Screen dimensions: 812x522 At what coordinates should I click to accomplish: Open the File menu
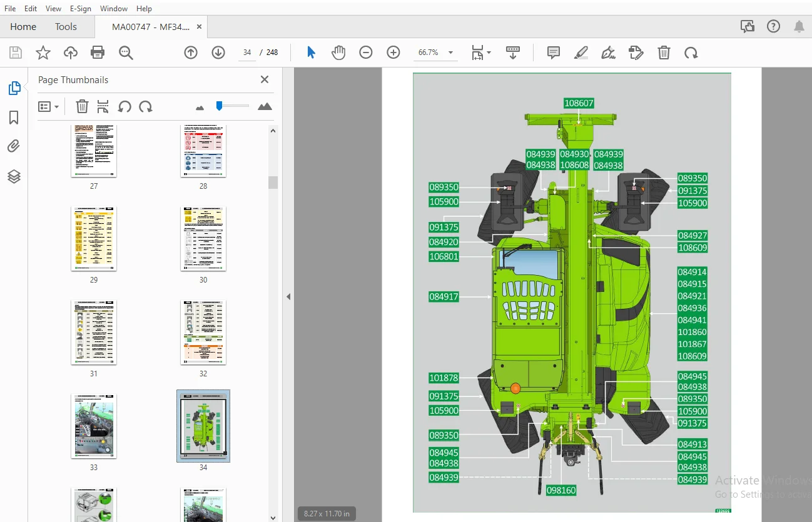[10, 9]
